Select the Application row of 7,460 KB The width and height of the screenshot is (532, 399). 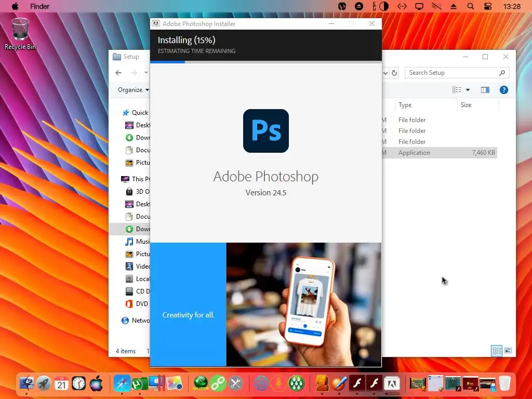tap(440, 153)
